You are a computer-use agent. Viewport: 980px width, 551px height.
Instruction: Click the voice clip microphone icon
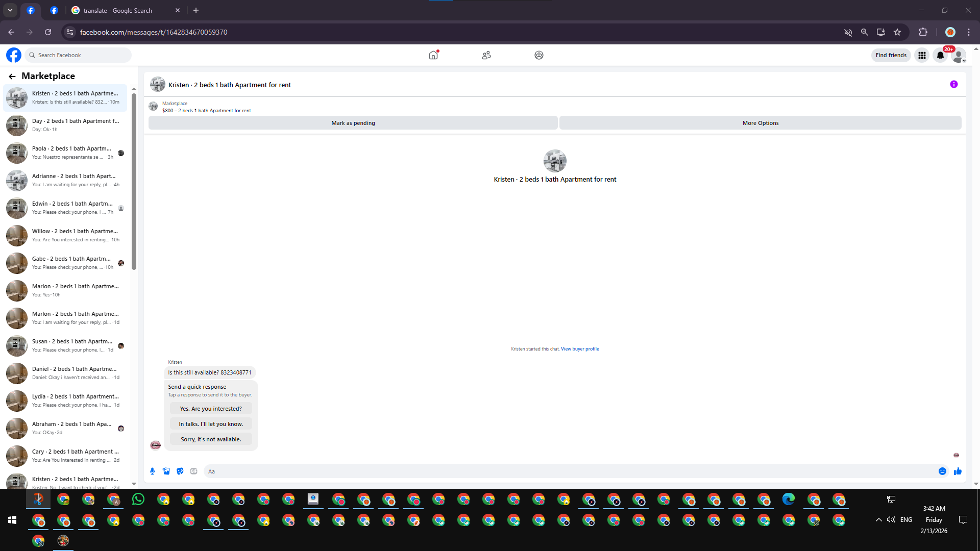[152, 471]
